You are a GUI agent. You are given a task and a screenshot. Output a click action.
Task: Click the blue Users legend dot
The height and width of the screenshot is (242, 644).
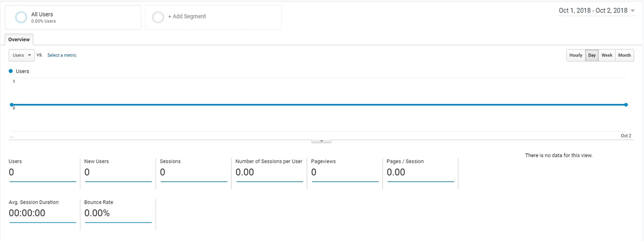[x=11, y=71]
